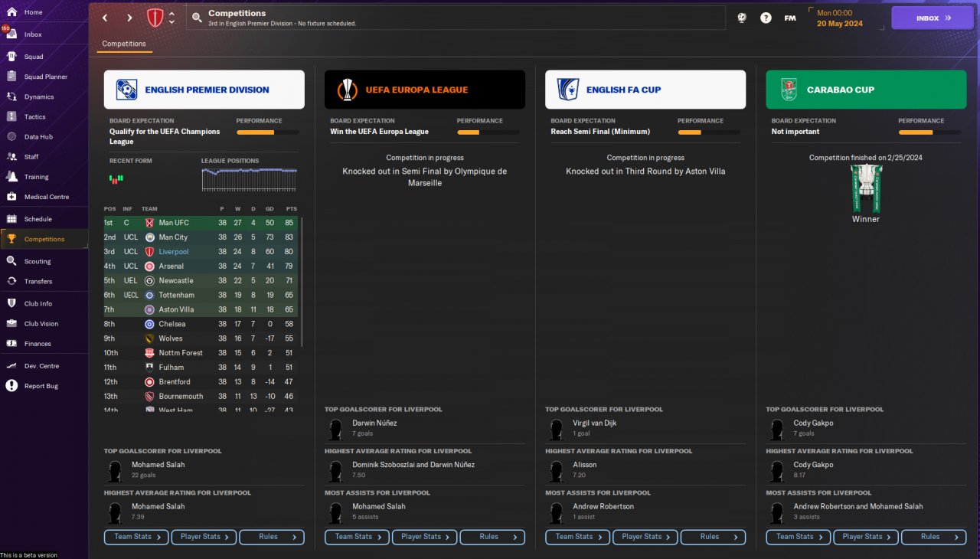Open the Finances icon in sidebar

coord(11,344)
